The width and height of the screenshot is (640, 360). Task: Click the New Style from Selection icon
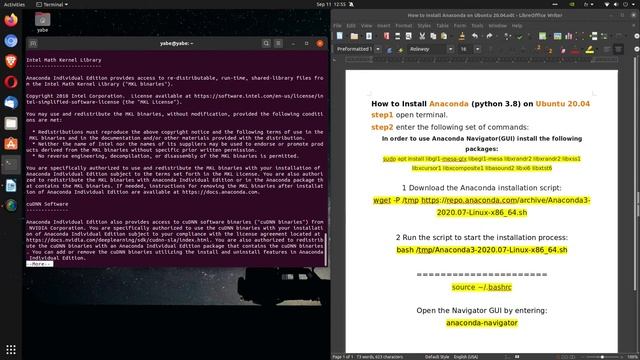coord(400,49)
